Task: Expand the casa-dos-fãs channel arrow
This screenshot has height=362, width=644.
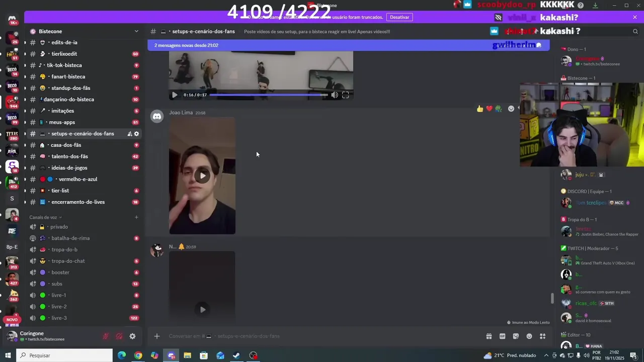Action: pos(25,145)
